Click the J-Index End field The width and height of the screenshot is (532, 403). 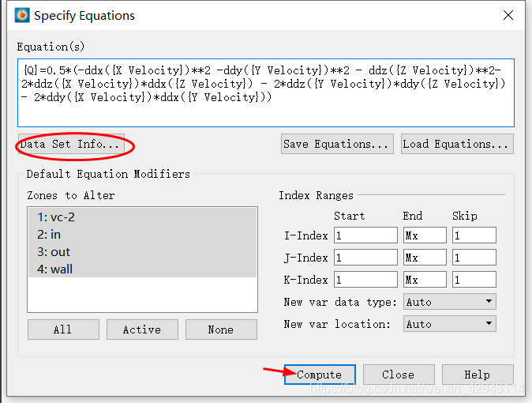[425, 258]
